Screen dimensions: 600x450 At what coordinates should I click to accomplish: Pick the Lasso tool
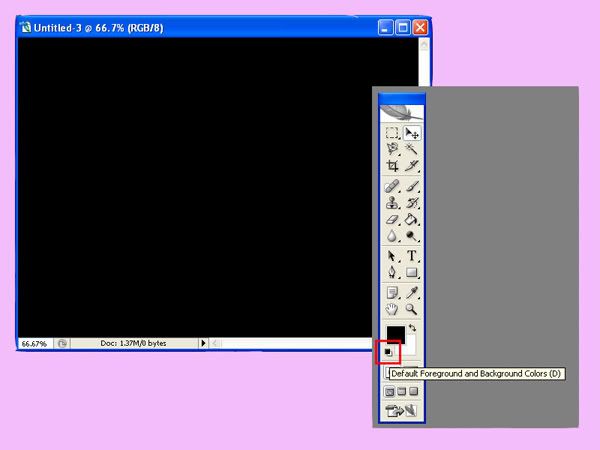coord(393,149)
